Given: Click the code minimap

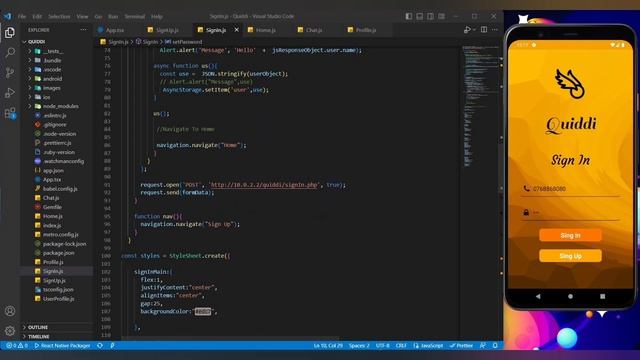Looking at the screenshot, I should pyautogui.click(x=481, y=106).
